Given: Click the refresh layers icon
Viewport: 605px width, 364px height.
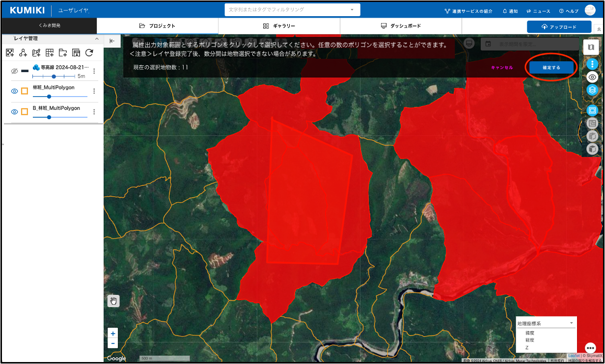Looking at the screenshot, I should pos(89,52).
